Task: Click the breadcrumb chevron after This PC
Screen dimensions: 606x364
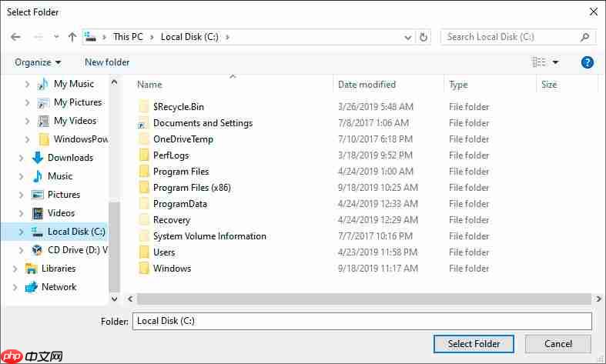Action: [152, 37]
